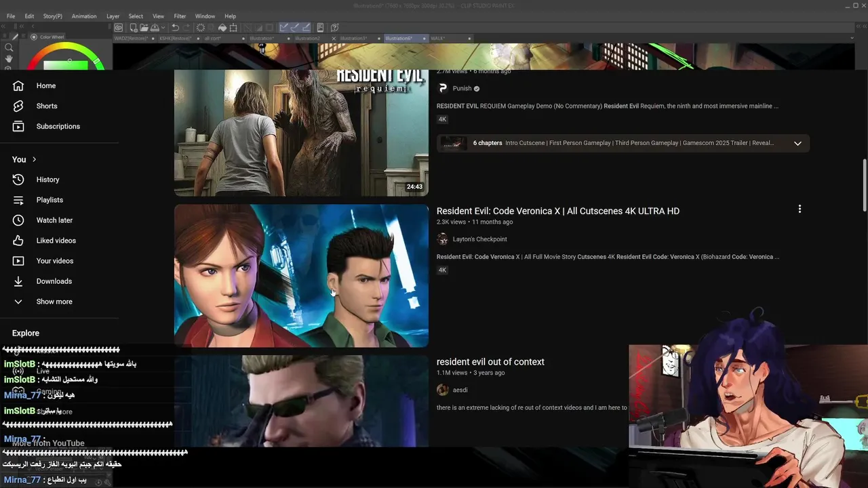Open the Animation menu
The width and height of the screenshot is (868, 488).
[84, 16]
